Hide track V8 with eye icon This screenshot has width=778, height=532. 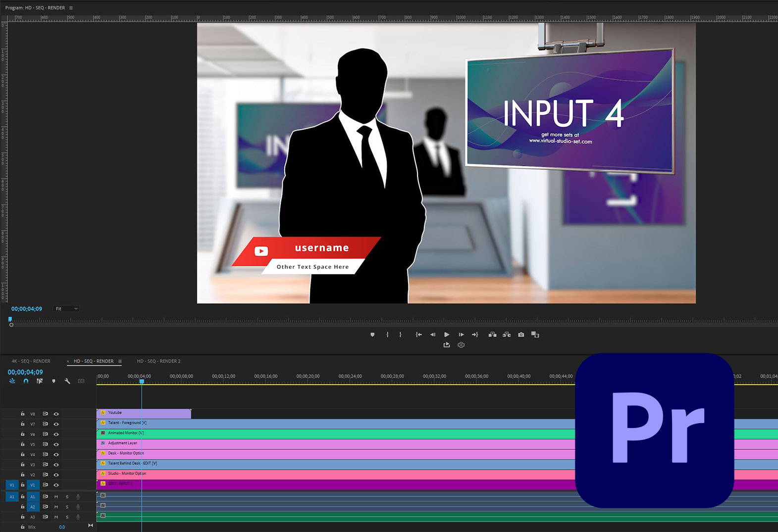pyautogui.click(x=56, y=414)
